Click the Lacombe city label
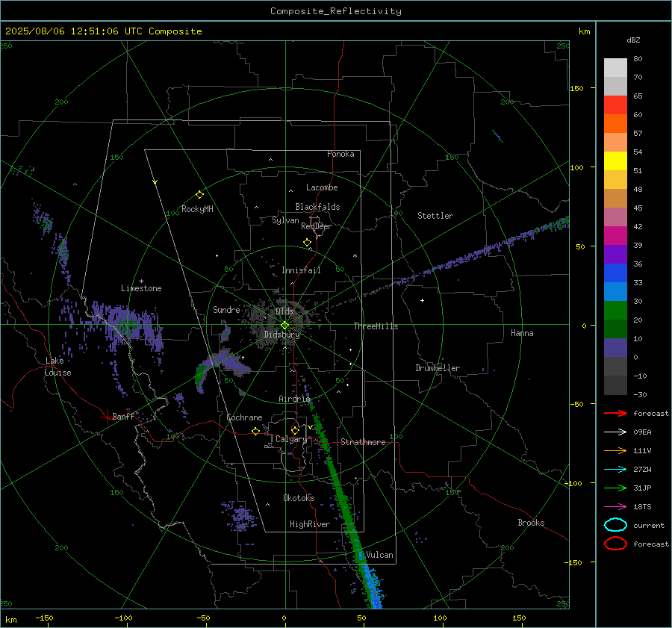The image size is (672, 628). 322,187
